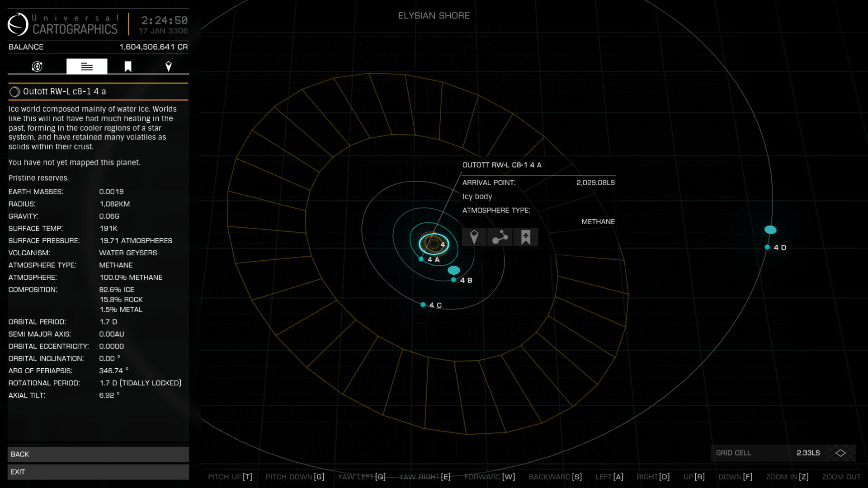The height and width of the screenshot is (488, 868).
Task: Click the 19.71 ATMOSPHERES pressure value
Action: tap(136, 240)
